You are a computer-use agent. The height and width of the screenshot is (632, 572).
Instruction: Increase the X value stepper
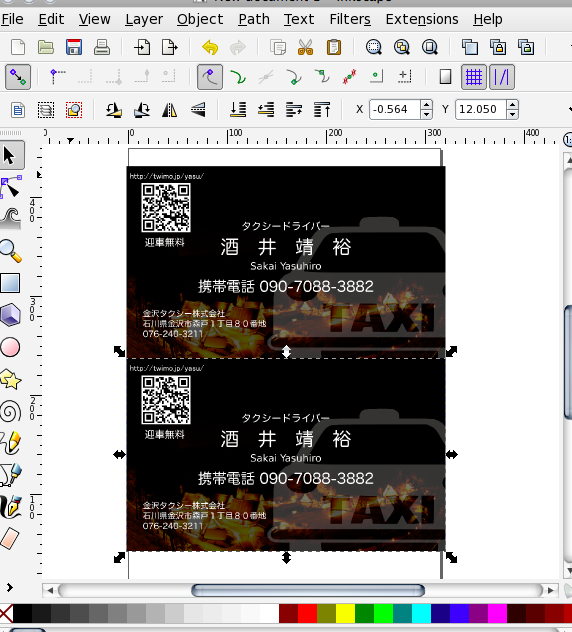[426, 104]
